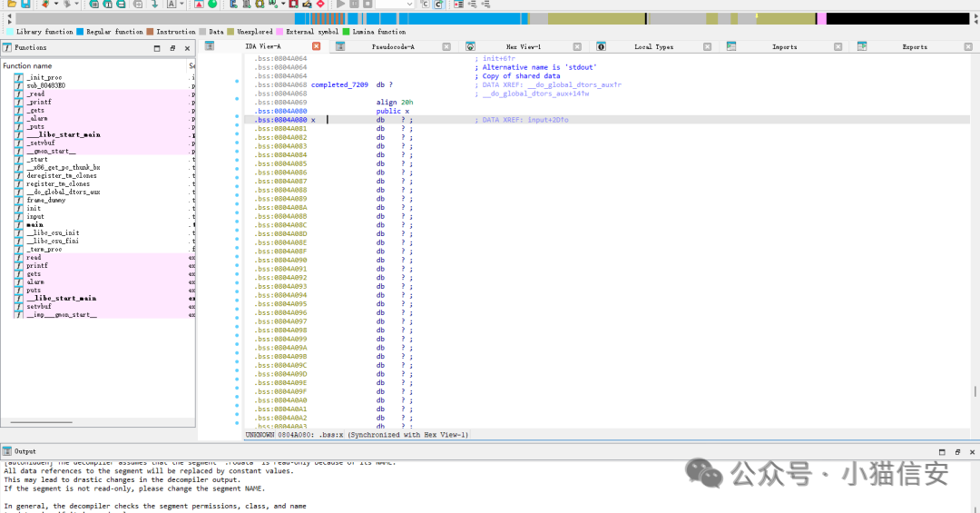Click the External symbol pink swatch

pos(280,31)
